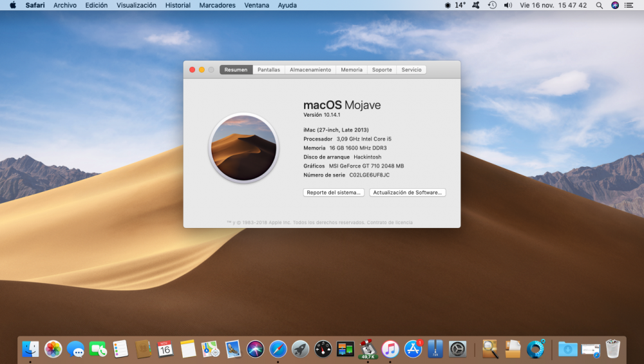Screen dimensions: 644x364
Task: Activate Siri from the dock
Action: click(255, 349)
